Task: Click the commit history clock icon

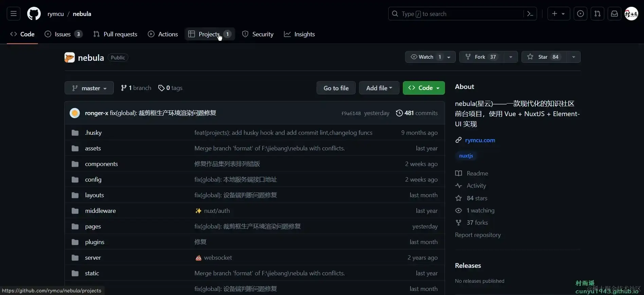Action: tap(399, 113)
